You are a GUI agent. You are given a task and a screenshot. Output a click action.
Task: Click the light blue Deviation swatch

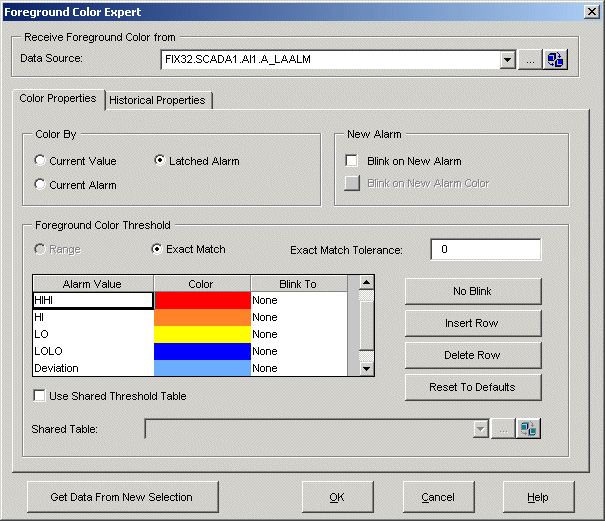(202, 368)
